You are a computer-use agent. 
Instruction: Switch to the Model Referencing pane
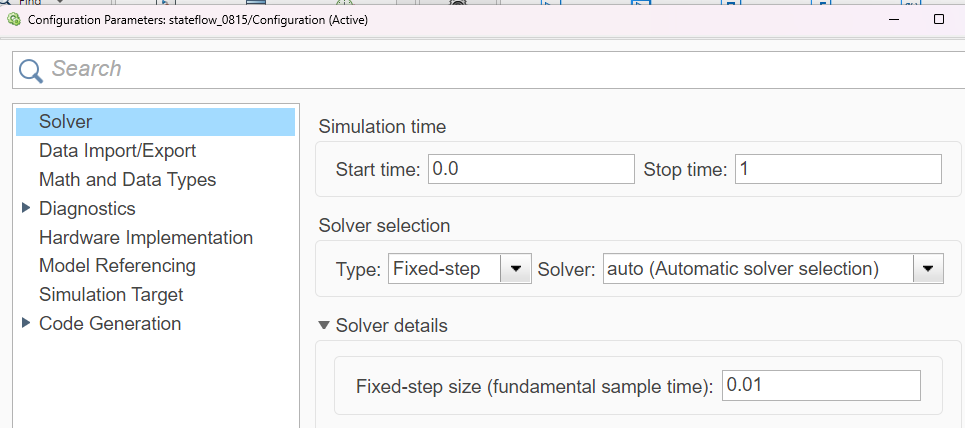pyautogui.click(x=117, y=266)
